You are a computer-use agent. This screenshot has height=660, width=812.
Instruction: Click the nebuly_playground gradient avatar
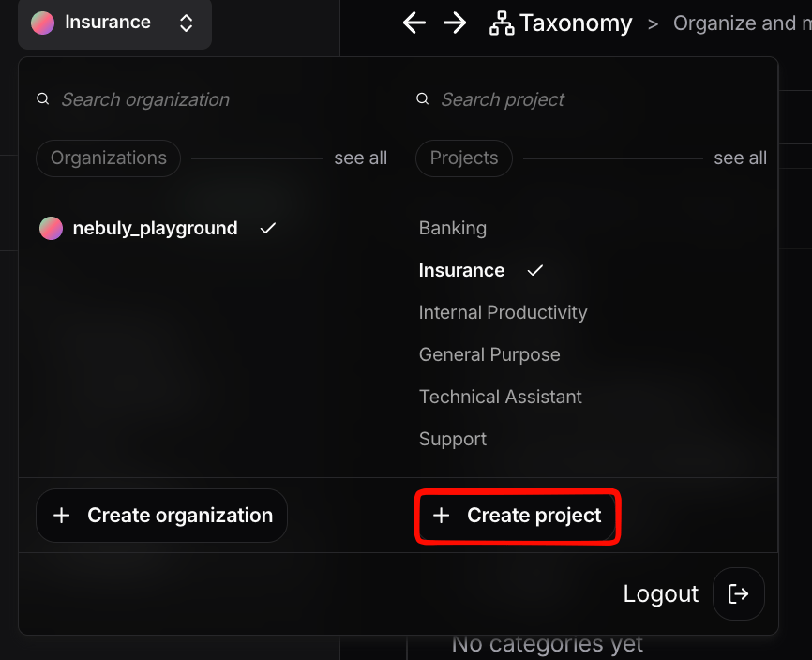tap(52, 229)
